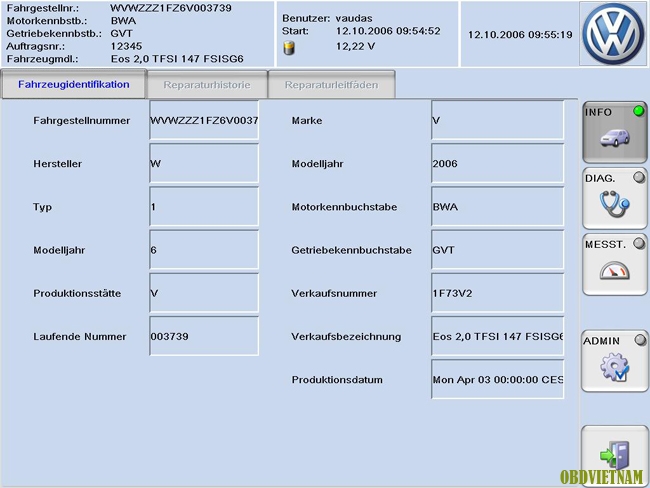
Task: Click the Typ label
Action: pos(42,207)
